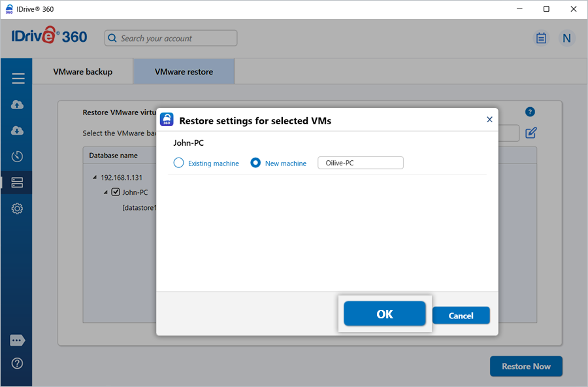
Task: Select the New machine radio button
Action: click(x=256, y=163)
